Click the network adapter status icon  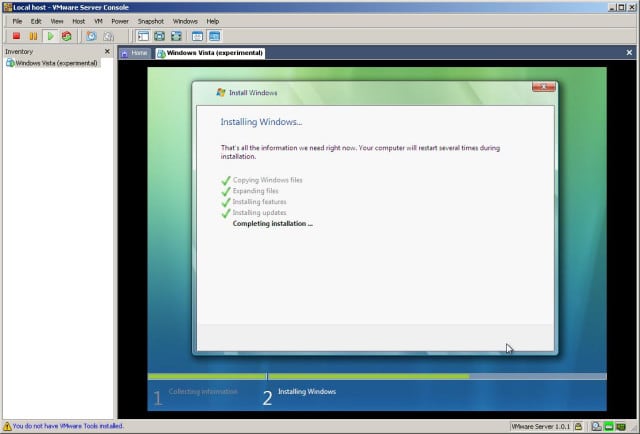pyautogui.click(x=621, y=427)
